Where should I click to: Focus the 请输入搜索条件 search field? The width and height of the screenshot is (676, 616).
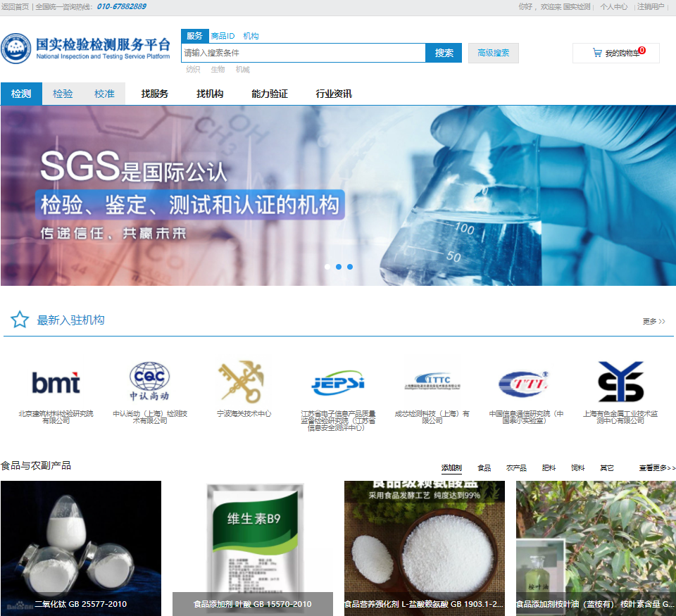click(303, 53)
